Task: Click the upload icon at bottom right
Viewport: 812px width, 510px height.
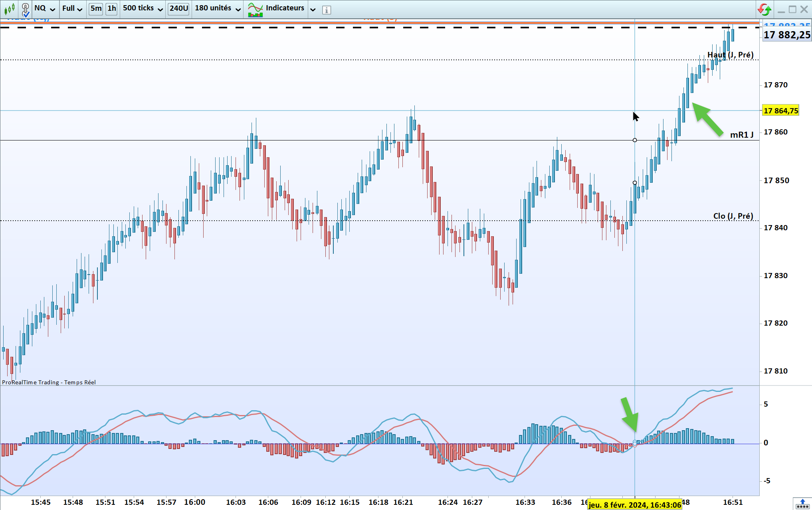Action: [x=802, y=504]
